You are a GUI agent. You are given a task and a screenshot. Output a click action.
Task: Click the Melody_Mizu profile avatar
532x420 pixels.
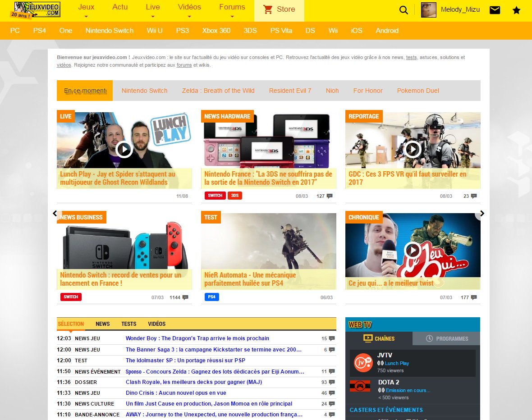coord(428,10)
